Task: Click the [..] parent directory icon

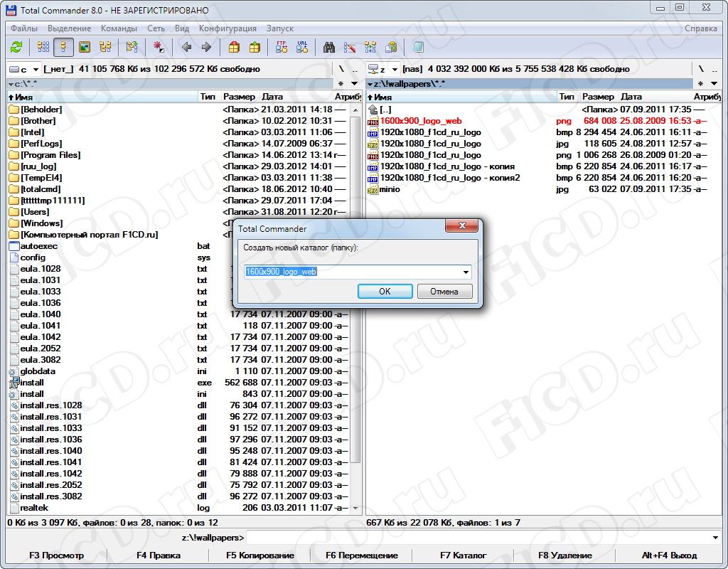Action: 373,110
